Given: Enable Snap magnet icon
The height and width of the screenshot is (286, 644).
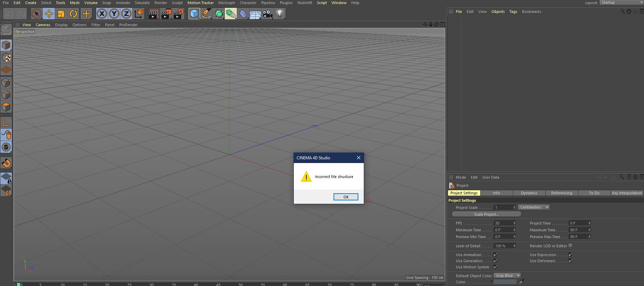Looking at the screenshot, I should pyautogui.click(x=6, y=163).
